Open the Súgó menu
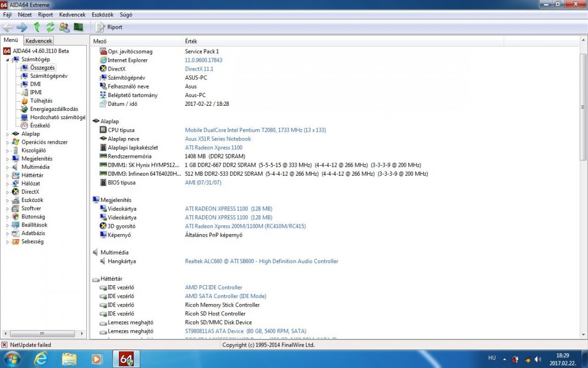The image size is (588, 368). pos(126,15)
